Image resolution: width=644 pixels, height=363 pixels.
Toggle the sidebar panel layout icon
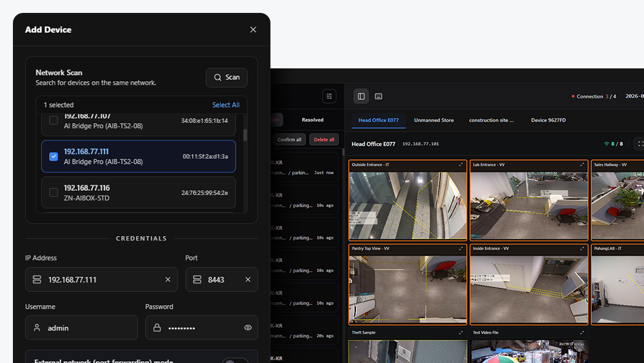click(x=361, y=96)
